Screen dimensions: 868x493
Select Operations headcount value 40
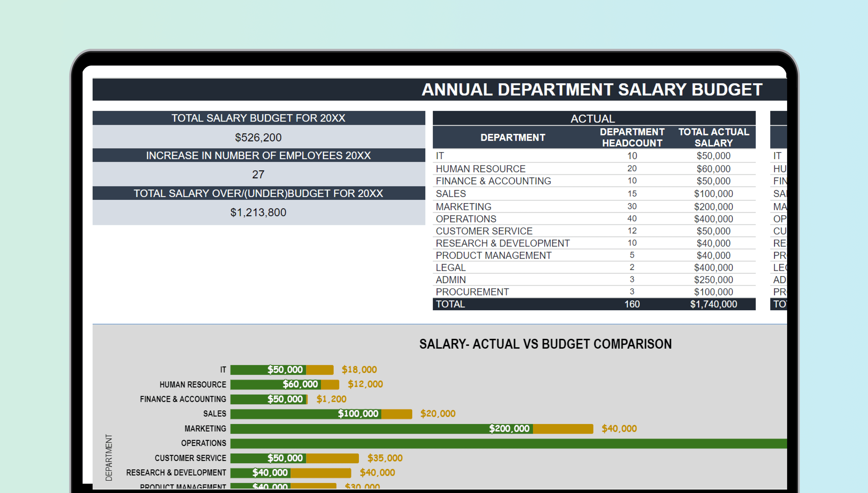click(632, 218)
